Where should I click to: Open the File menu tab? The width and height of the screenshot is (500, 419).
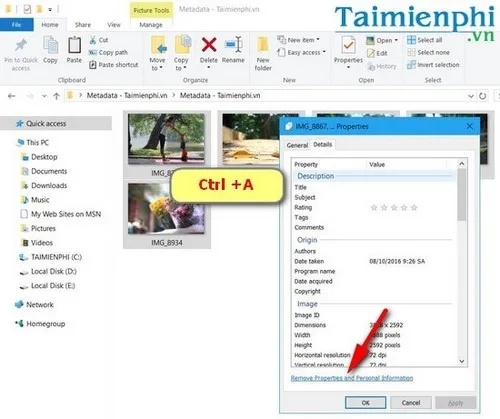point(16,25)
